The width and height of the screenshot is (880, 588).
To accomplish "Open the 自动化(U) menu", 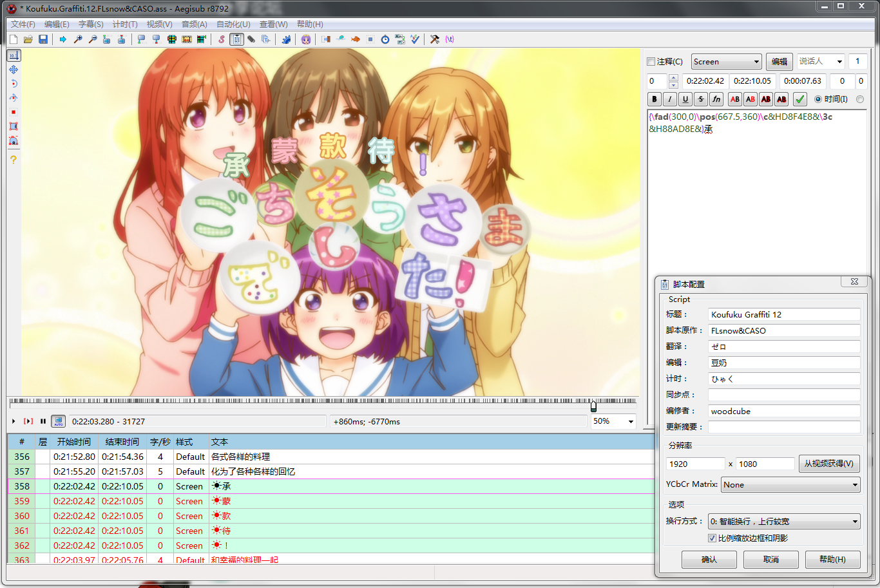I will (x=233, y=24).
